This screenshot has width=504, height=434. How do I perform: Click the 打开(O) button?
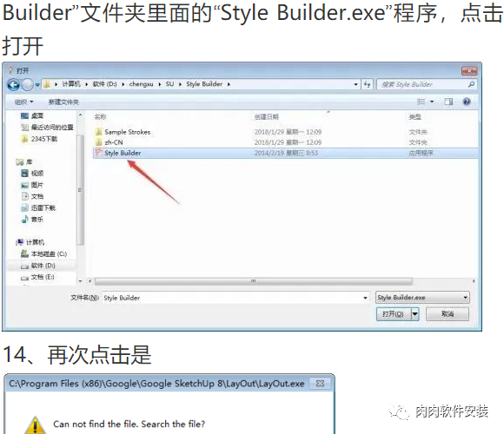tap(394, 314)
